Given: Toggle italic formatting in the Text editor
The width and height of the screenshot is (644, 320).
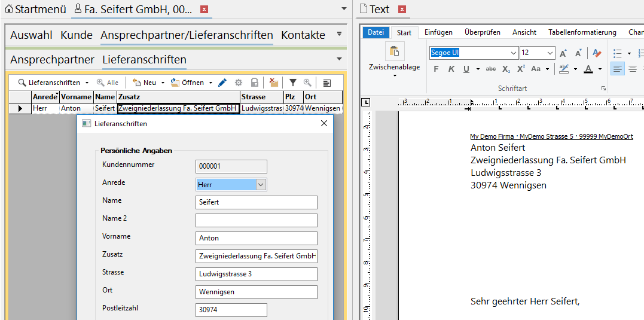Looking at the screenshot, I should coord(451,69).
